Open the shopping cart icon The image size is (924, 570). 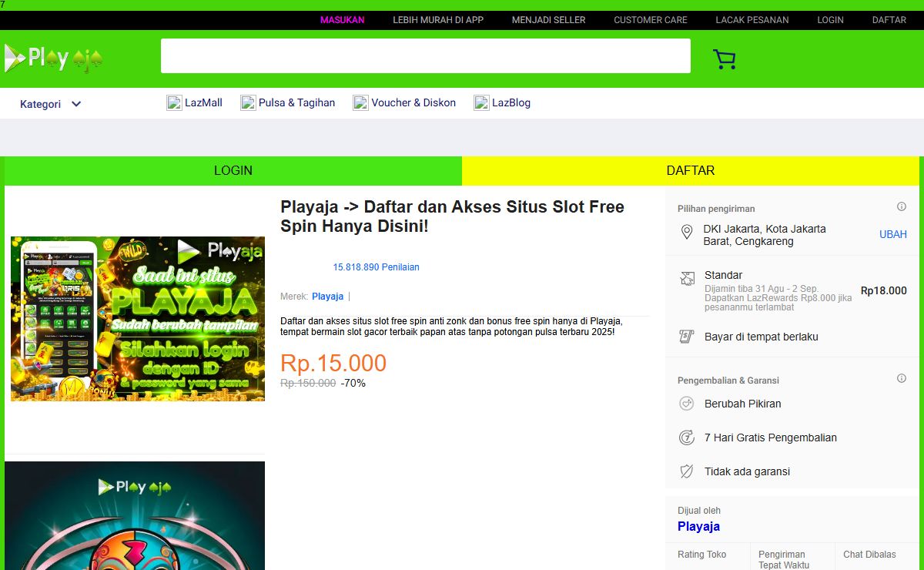[724, 59]
